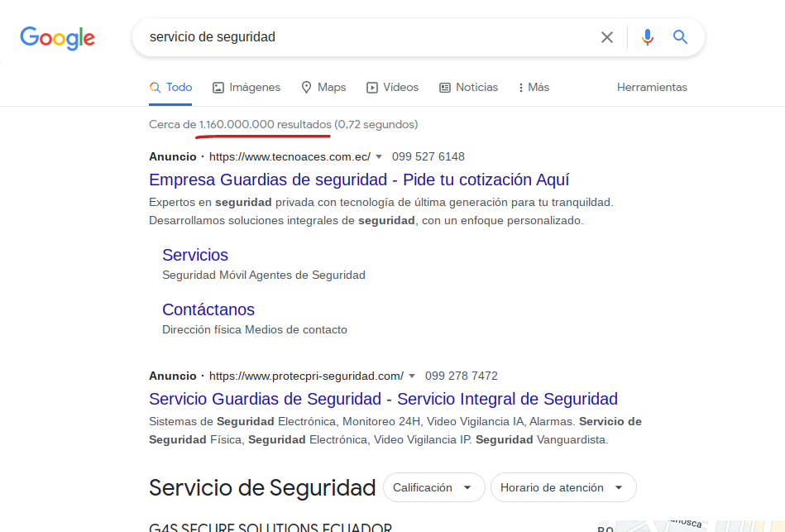Open the Imágenes tab

tap(247, 87)
